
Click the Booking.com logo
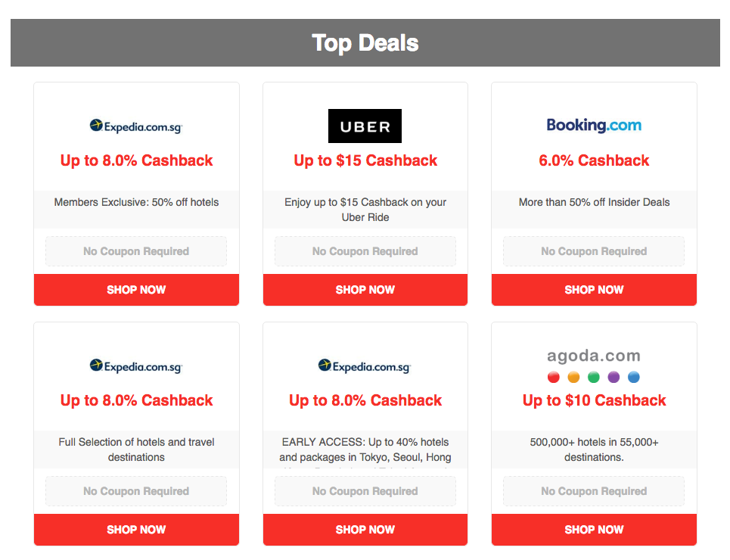(x=594, y=125)
